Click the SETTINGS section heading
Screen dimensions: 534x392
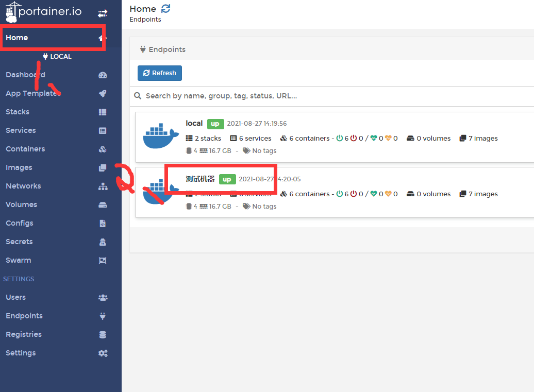19,279
